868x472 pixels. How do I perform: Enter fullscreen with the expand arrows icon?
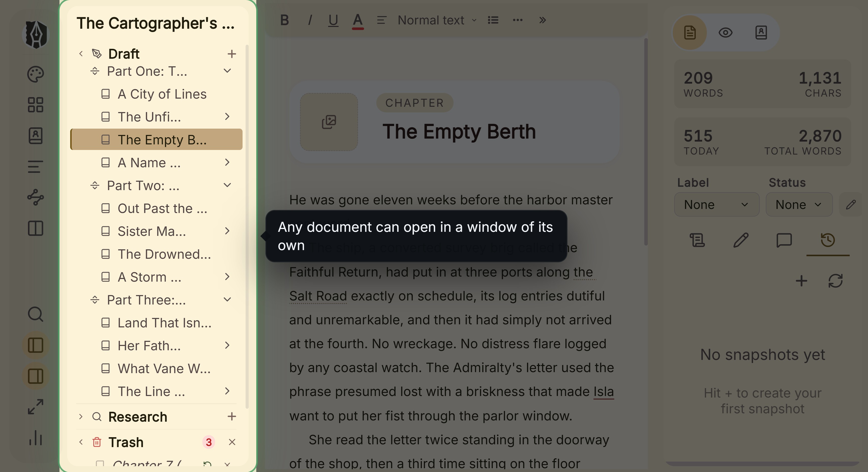(35, 407)
